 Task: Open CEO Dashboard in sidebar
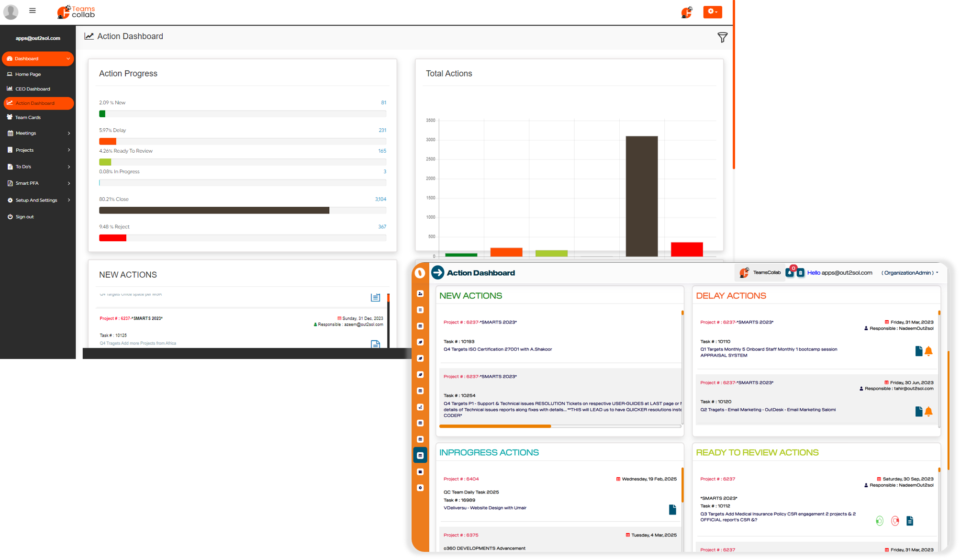tap(33, 89)
